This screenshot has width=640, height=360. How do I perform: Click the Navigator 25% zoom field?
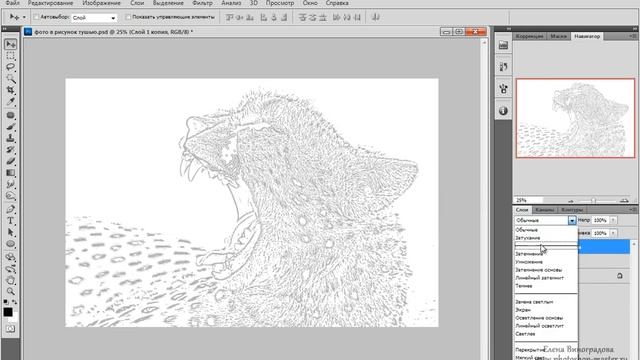coord(528,200)
